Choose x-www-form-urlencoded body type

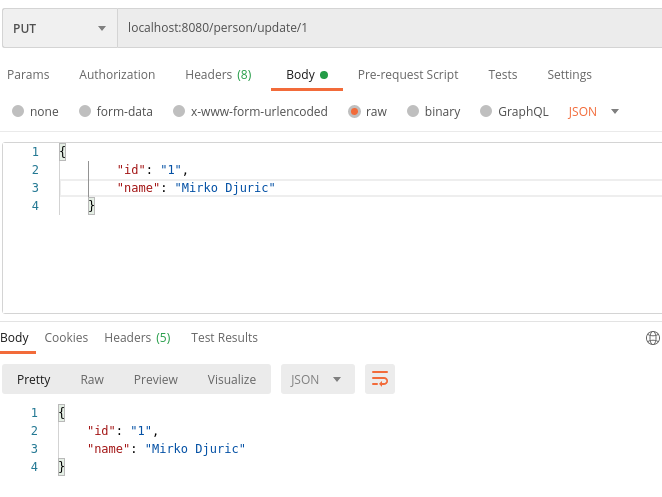click(x=179, y=111)
